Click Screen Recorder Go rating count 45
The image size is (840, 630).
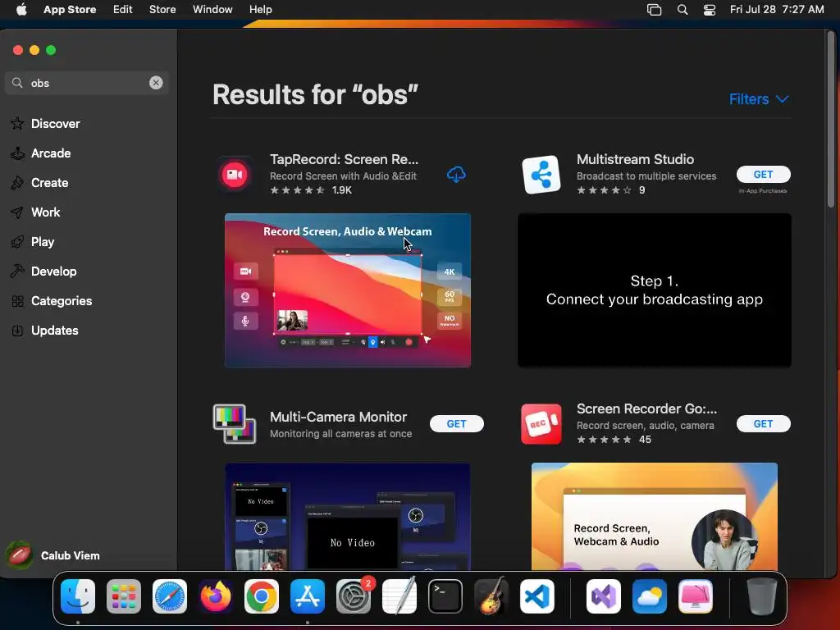point(645,440)
